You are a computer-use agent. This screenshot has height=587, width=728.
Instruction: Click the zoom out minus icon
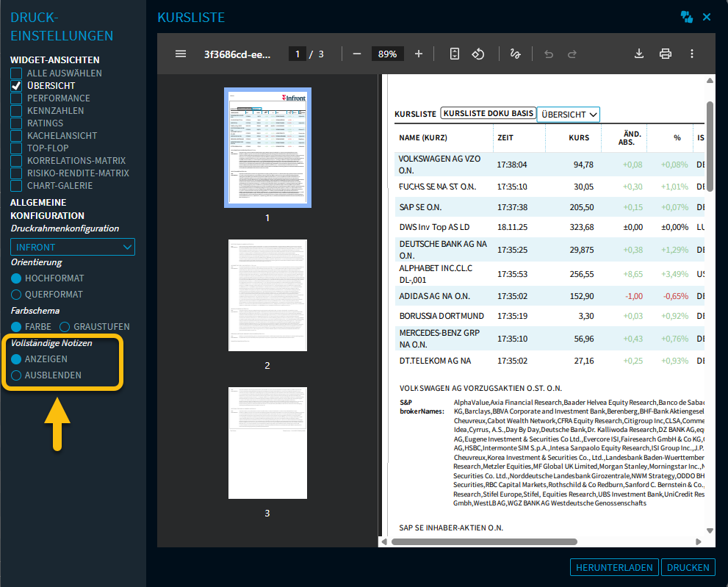point(357,54)
